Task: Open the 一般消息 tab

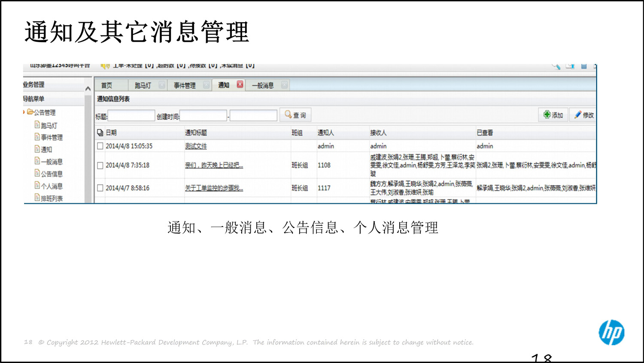Action: pos(263,84)
